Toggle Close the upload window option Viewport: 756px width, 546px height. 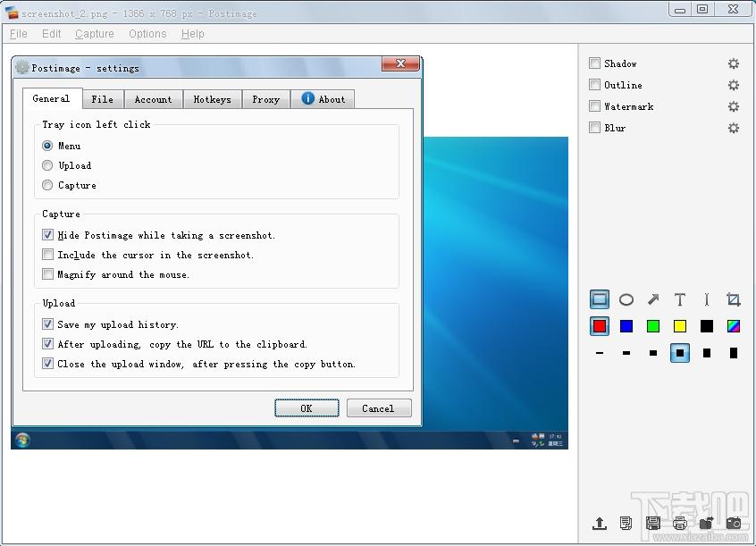tap(47, 364)
